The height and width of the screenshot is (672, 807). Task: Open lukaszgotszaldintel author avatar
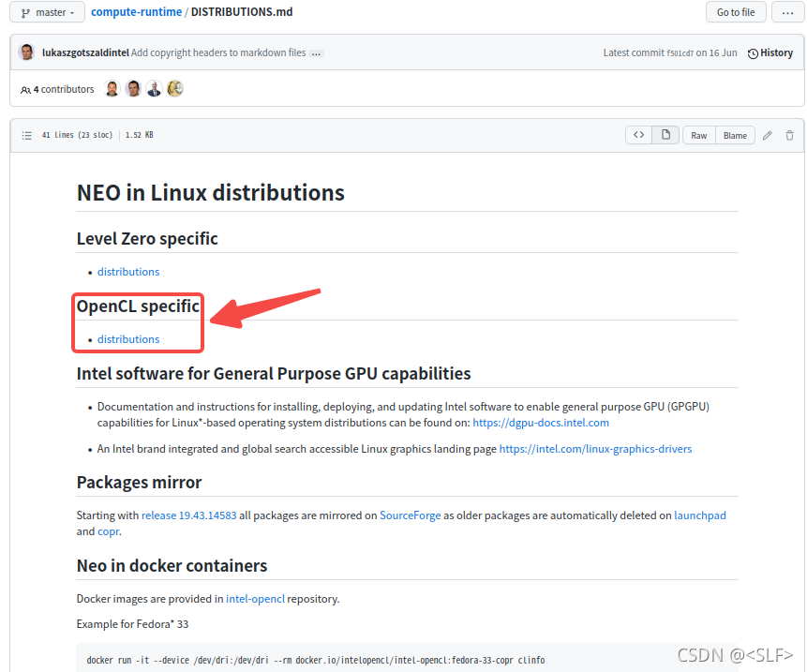tap(27, 52)
